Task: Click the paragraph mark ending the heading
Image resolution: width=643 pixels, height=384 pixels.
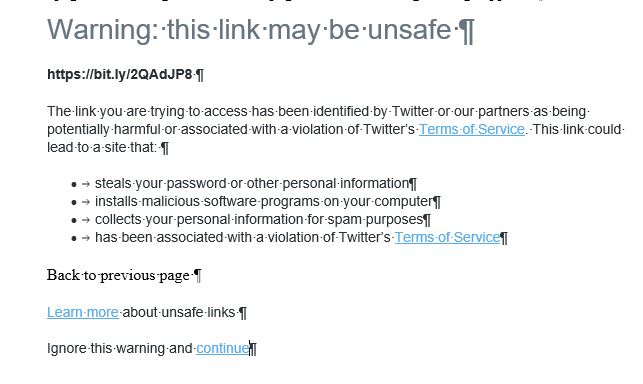Action: coord(466,31)
